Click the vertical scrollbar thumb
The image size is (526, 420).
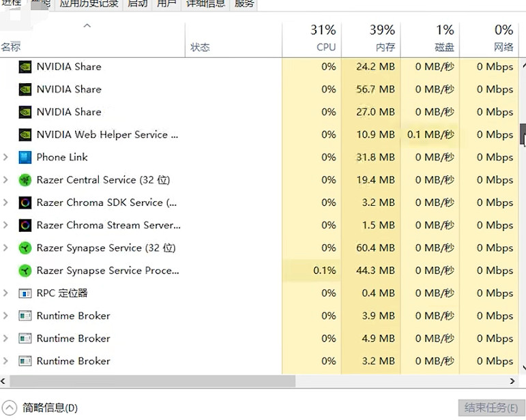[523, 134]
